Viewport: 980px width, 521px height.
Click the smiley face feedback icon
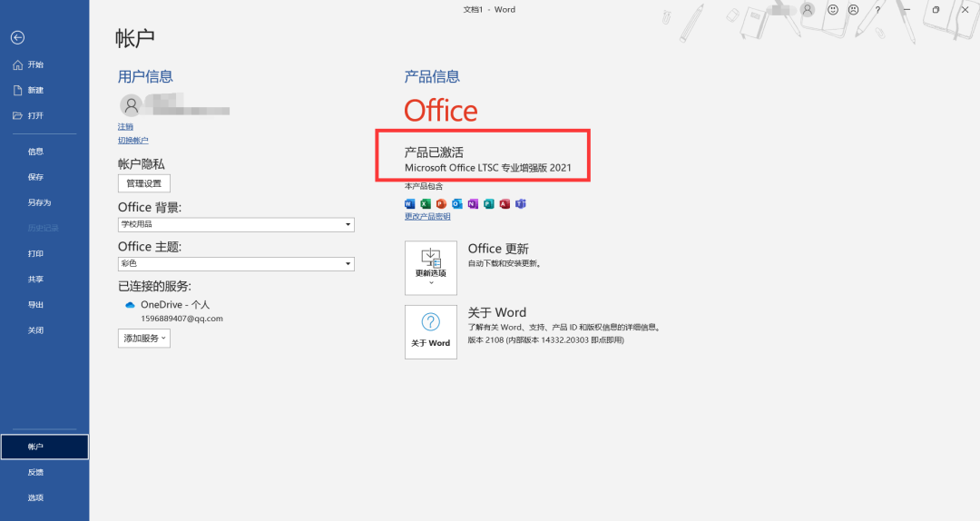point(832,10)
